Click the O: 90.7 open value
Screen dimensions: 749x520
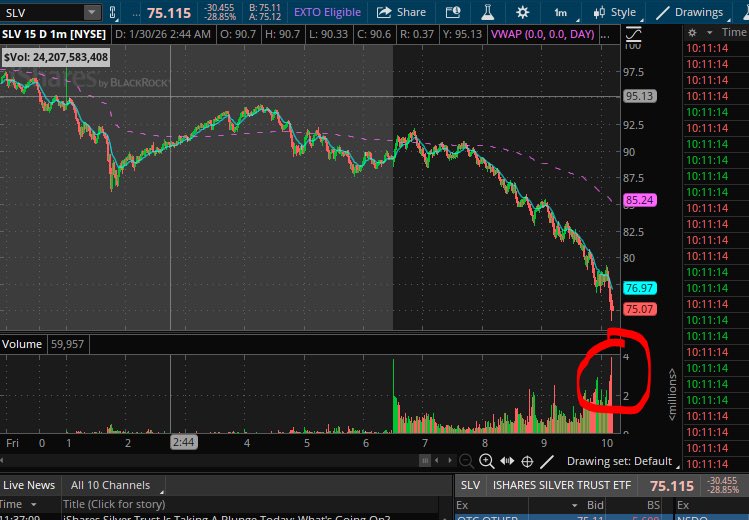[238, 34]
